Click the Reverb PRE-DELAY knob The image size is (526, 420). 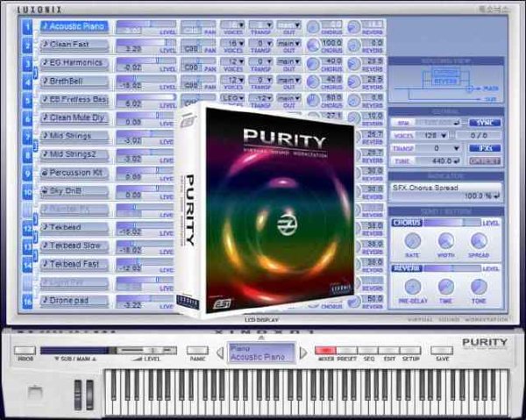(x=412, y=287)
